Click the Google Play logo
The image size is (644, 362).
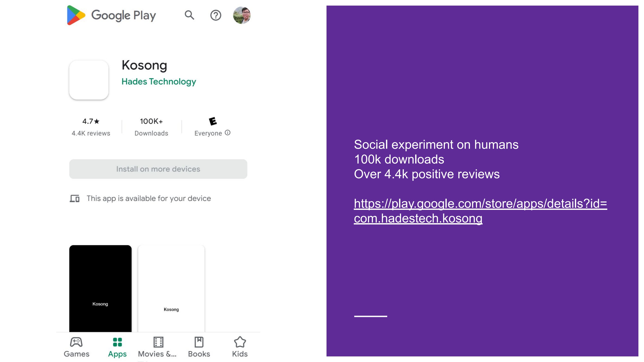(111, 15)
